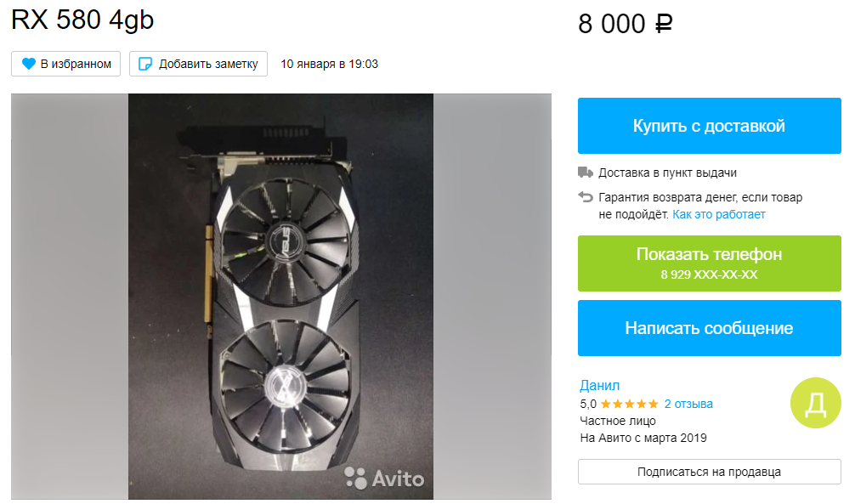Viewport: 855px width, 504px height.
Task: Open seller profile via green «Д» avatar
Action: (x=816, y=402)
